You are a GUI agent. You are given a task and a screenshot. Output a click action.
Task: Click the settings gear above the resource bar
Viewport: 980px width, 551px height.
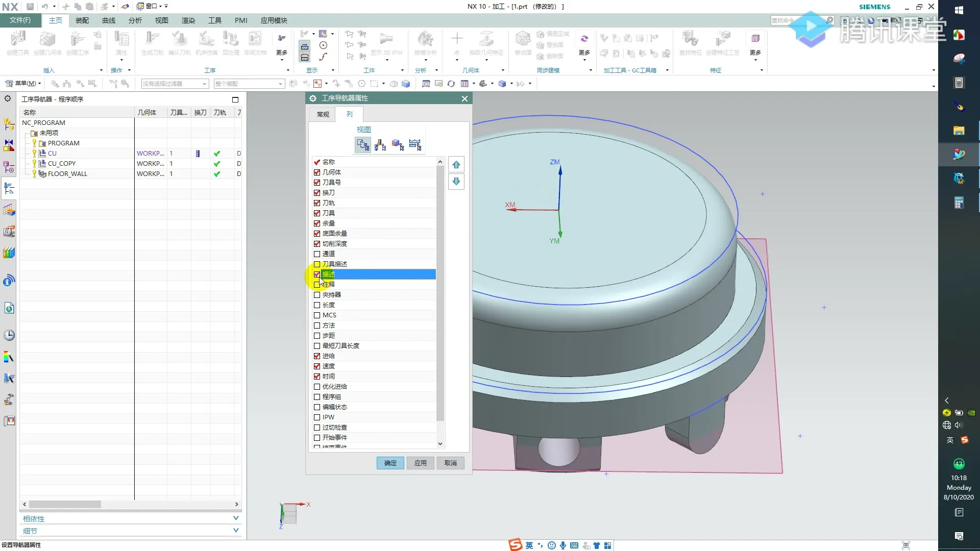pos(8,98)
